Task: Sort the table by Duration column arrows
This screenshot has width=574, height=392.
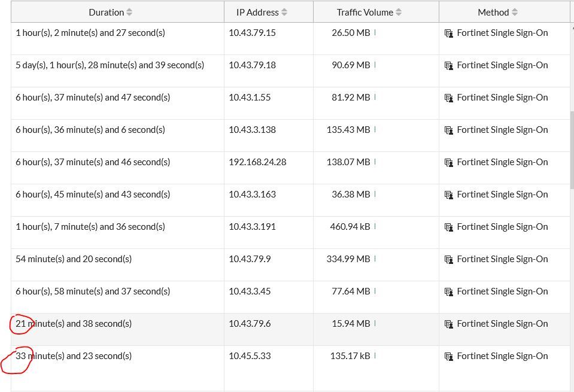Action: (129, 13)
